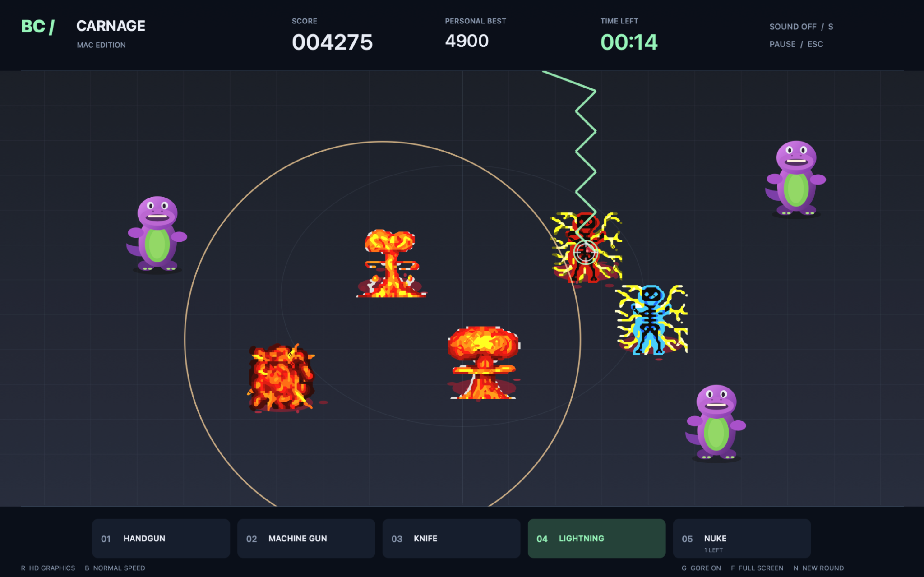924x577 pixels.
Task: Start a New Round
Action: pos(818,568)
